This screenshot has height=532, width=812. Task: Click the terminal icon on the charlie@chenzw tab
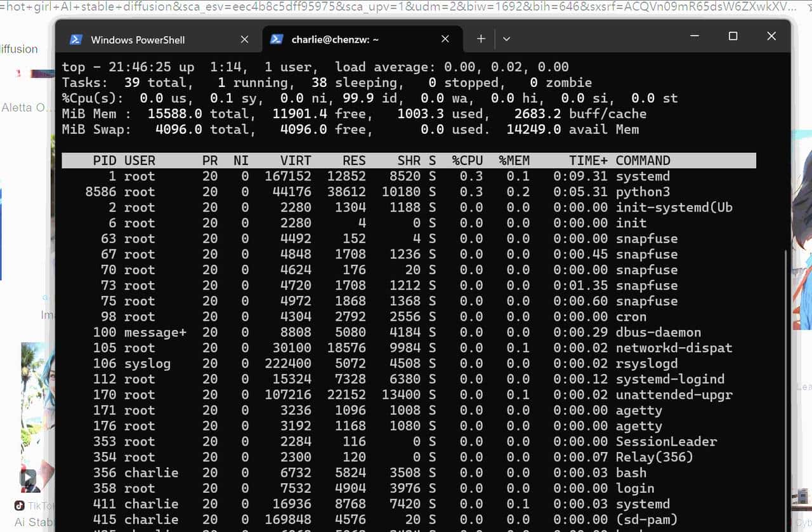(277, 39)
